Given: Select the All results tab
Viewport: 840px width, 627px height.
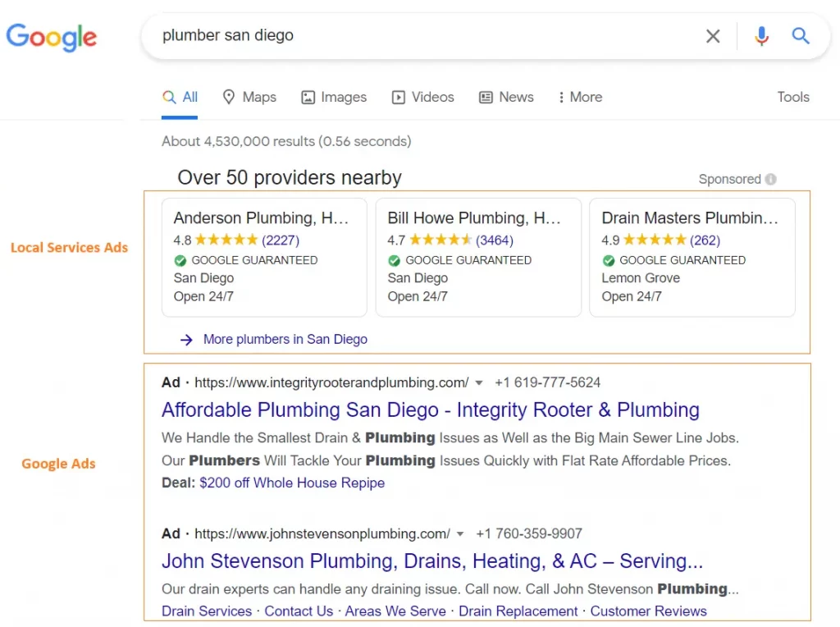Looking at the screenshot, I should (180, 97).
